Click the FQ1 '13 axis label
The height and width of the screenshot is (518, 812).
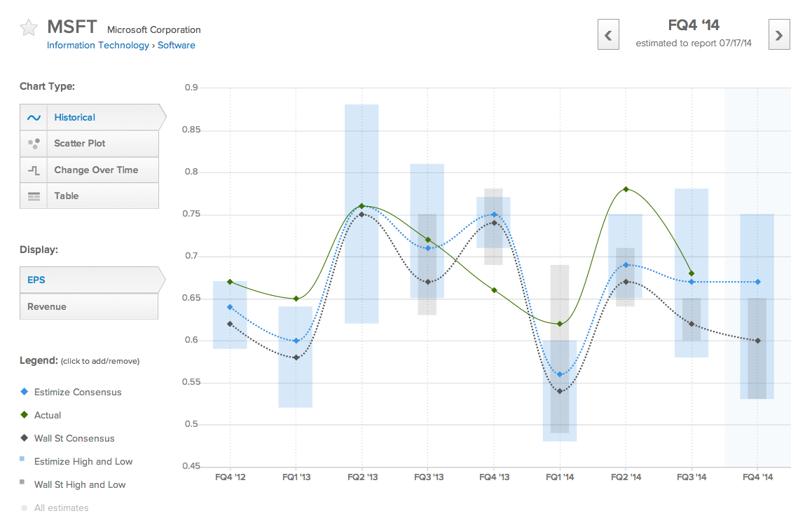pos(296,477)
